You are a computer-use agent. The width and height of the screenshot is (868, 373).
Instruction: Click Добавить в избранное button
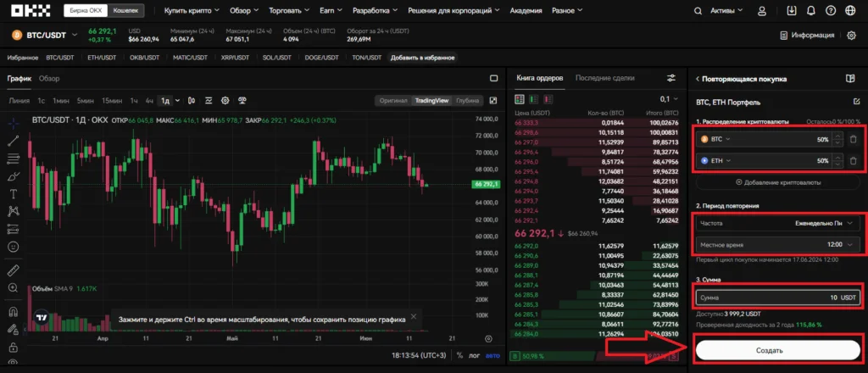tap(423, 58)
